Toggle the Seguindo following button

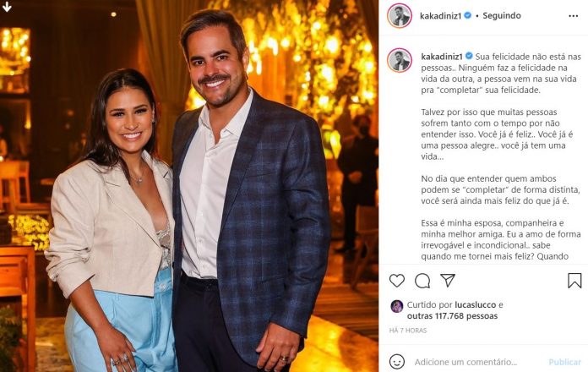point(501,16)
